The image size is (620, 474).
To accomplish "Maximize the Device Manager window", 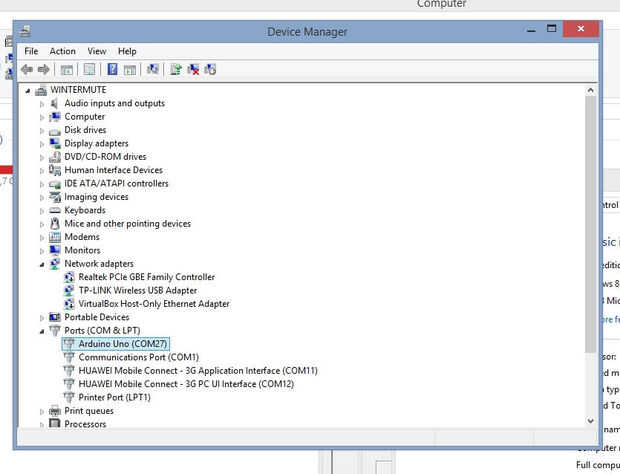I will 551,29.
